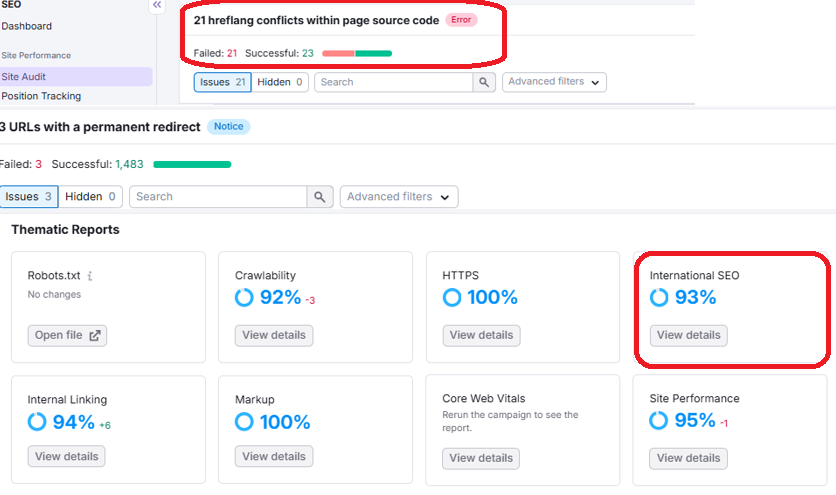Click the permanent redirect green progress bar
Image resolution: width=836 pixels, height=495 pixels.
pos(192,164)
